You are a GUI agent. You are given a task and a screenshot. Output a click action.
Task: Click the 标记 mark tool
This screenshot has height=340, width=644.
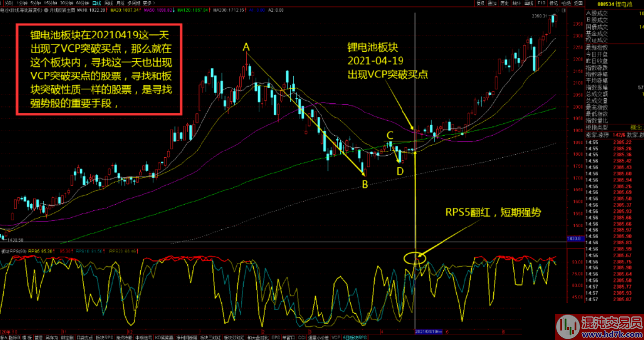(554, 3)
